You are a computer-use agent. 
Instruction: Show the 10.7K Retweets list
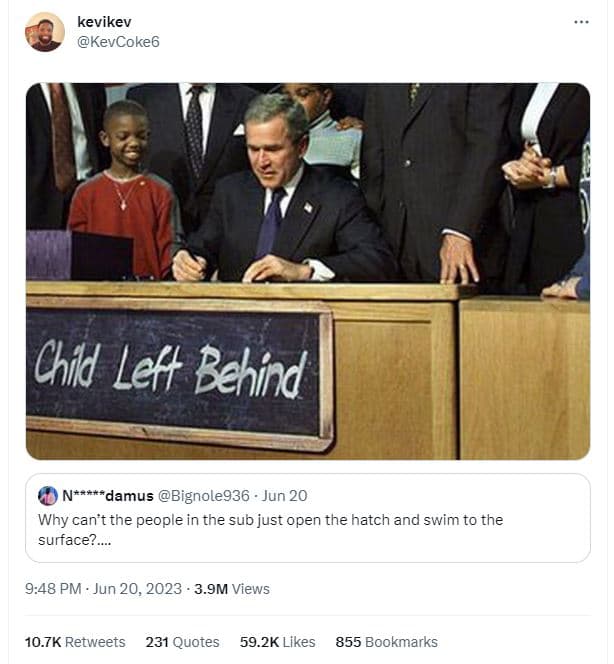coord(75,642)
